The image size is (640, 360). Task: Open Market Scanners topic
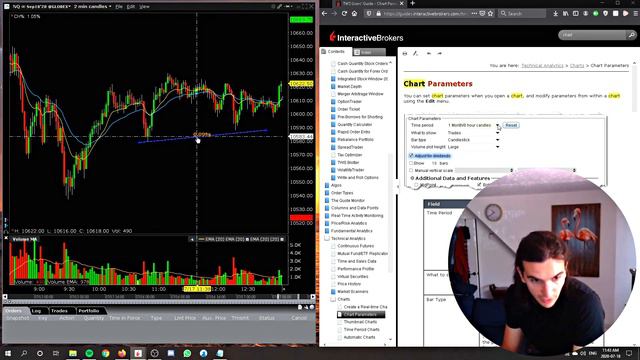click(x=352, y=291)
